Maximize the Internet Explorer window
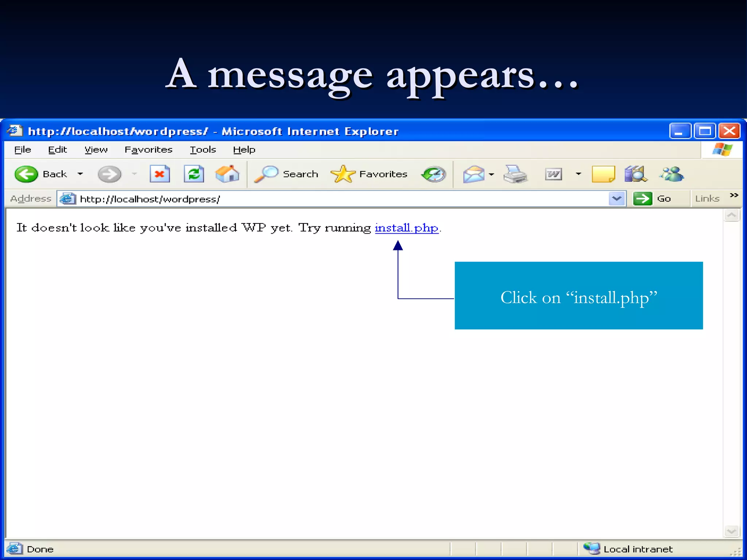The image size is (747, 560). pos(704,131)
